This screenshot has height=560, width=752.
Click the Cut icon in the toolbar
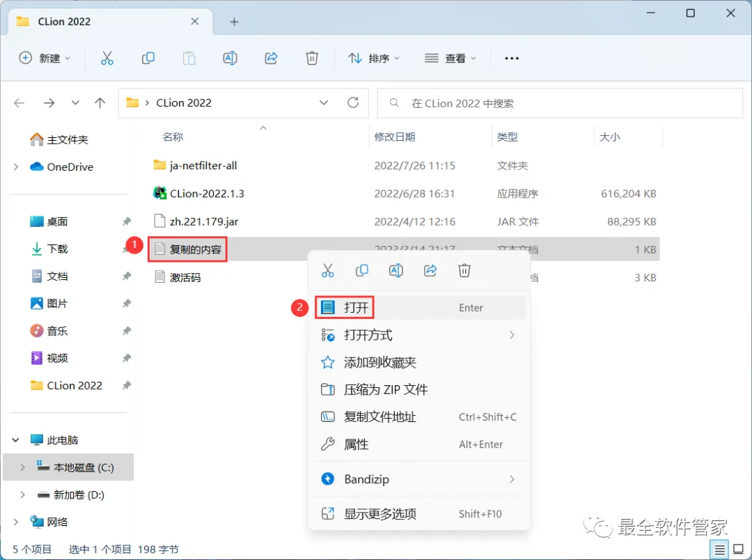pos(107,58)
